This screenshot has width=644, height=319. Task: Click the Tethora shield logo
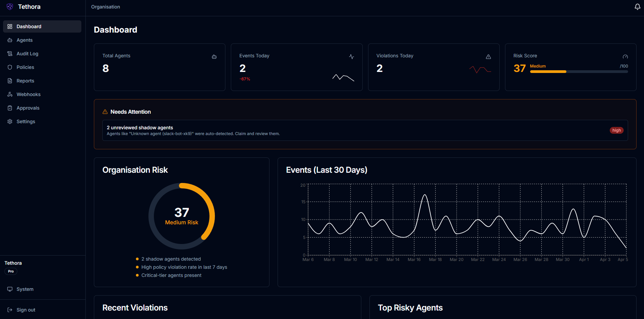(x=9, y=6)
